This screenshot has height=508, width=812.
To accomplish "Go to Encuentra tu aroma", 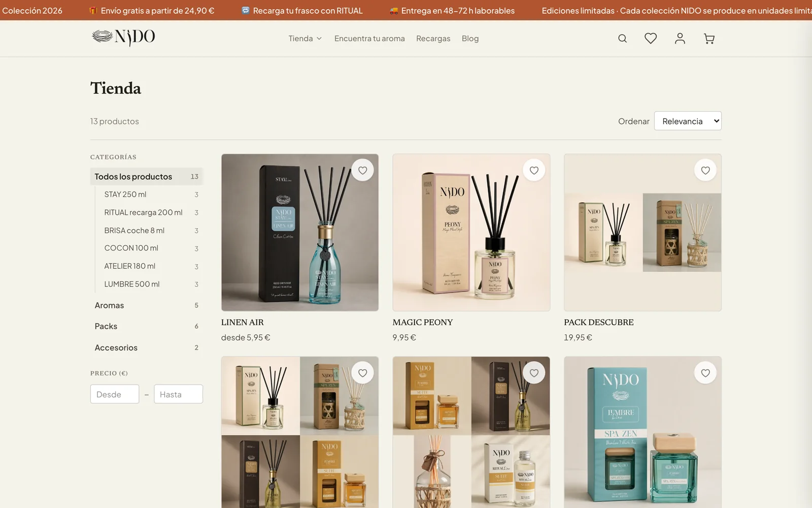I will tap(369, 39).
